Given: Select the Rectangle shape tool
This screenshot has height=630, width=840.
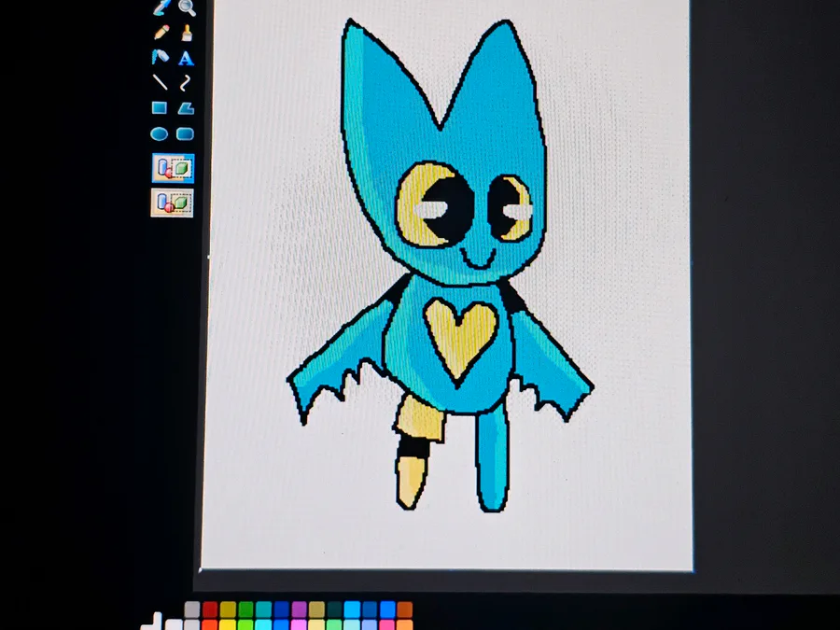Looking at the screenshot, I should coord(159,108).
